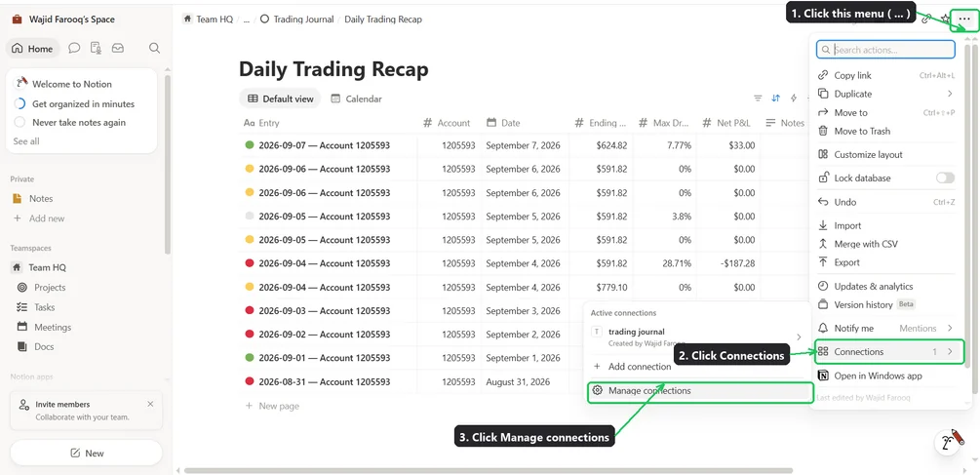Expand the Duplicate submenu arrow

[950, 94]
